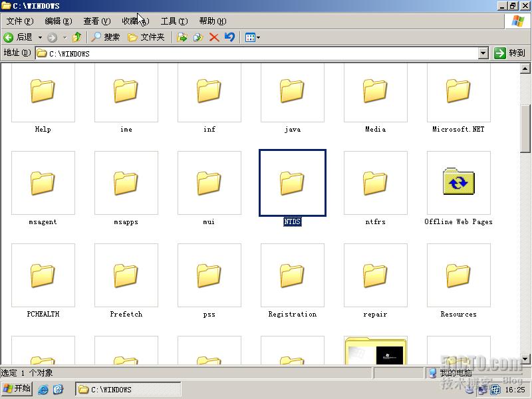The image size is (532, 399).
Task: Click the vertical scrollbar down arrow
Action: [525, 358]
